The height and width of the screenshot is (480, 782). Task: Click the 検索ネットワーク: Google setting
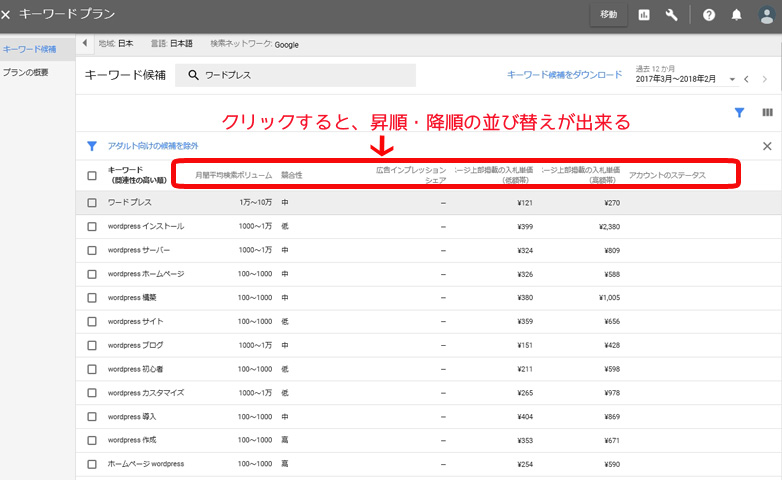pyautogui.click(x=254, y=44)
